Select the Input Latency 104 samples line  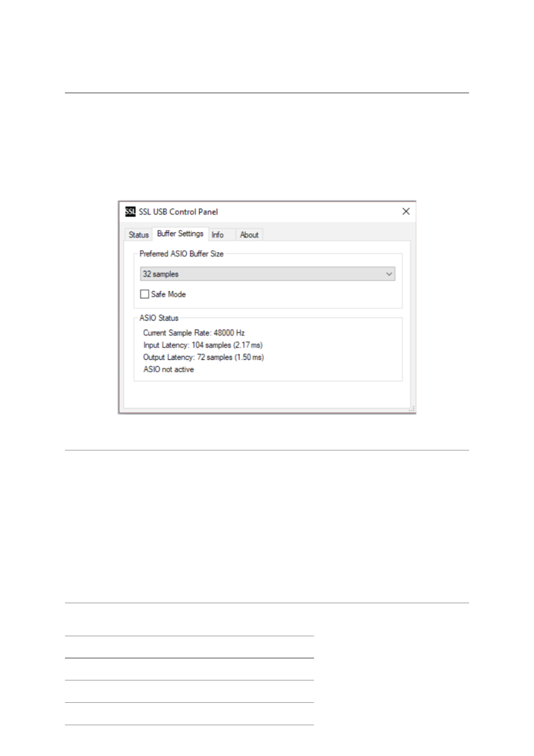(x=203, y=345)
